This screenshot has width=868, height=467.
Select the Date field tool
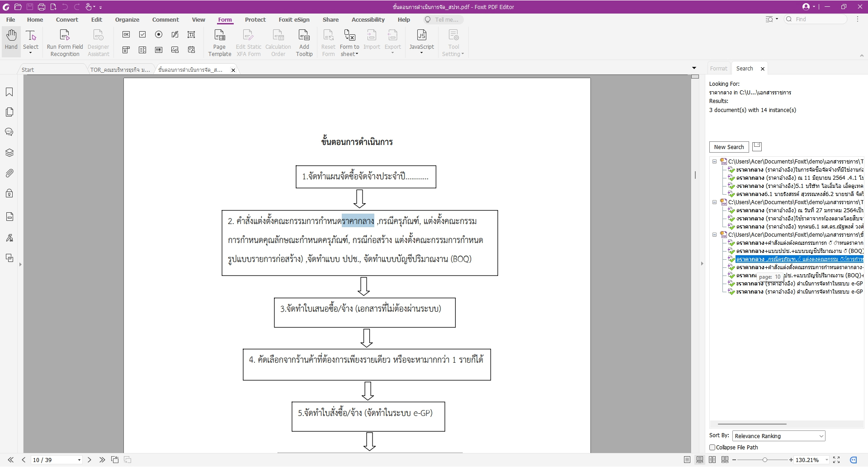pyautogui.click(x=192, y=50)
